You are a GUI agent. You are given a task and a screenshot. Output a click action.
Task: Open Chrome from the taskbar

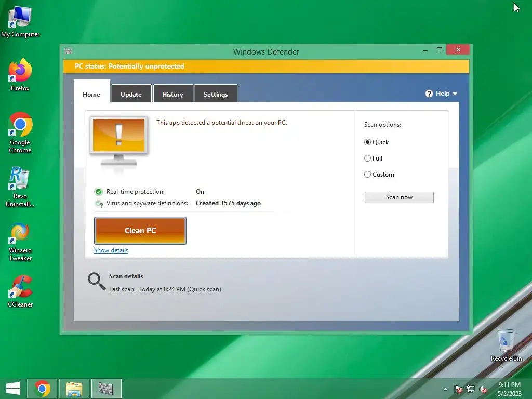[42, 389]
